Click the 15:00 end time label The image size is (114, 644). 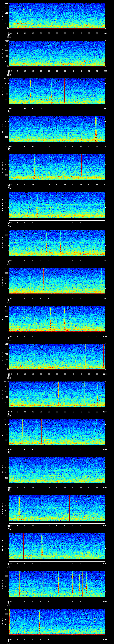tap(105, 525)
